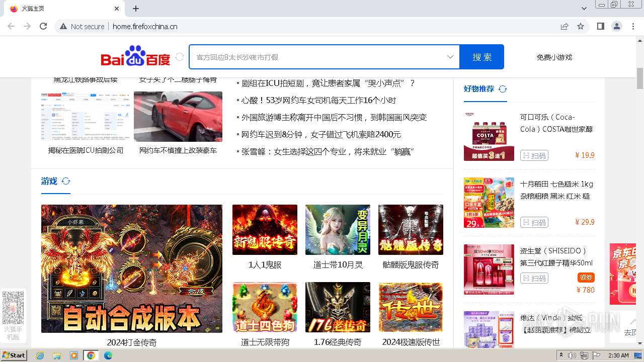Open the 十月稻田 七色糙米 product title
The height and width of the screenshot is (362, 644).
556,190
